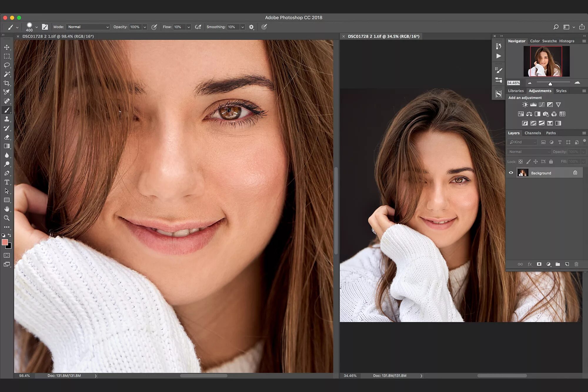Switch to the Channels tab
This screenshot has height=392, width=588.
532,133
